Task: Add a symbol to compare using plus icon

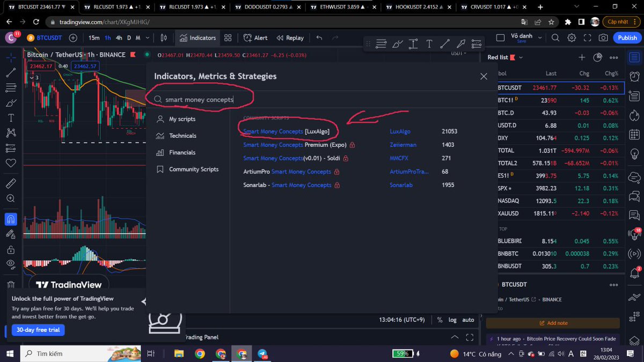Action: pos(73,38)
